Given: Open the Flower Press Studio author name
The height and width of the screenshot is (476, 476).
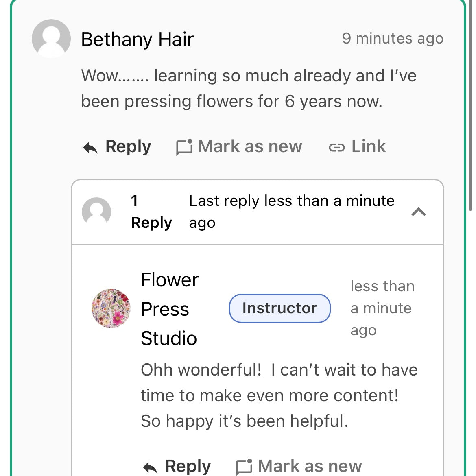Looking at the screenshot, I should (x=169, y=309).
